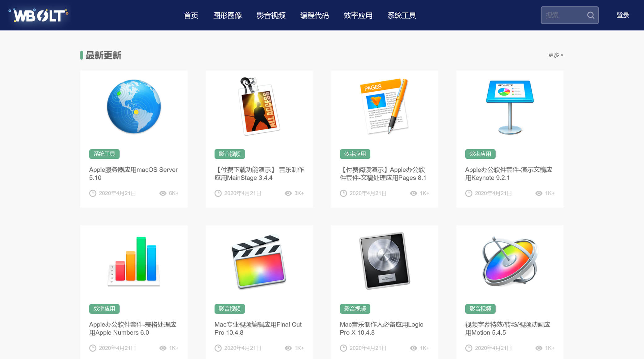Click clock icon on Final Cut Pro card
644x359 pixels.
tap(218, 348)
